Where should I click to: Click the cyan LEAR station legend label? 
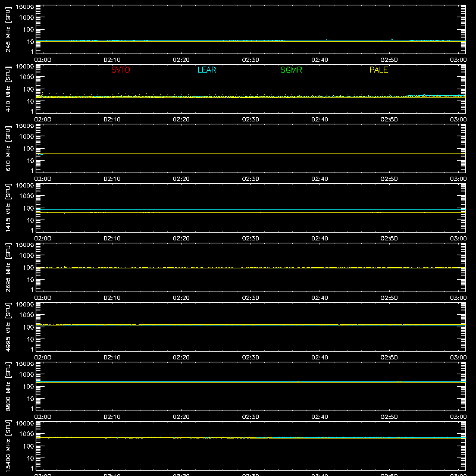tap(206, 70)
